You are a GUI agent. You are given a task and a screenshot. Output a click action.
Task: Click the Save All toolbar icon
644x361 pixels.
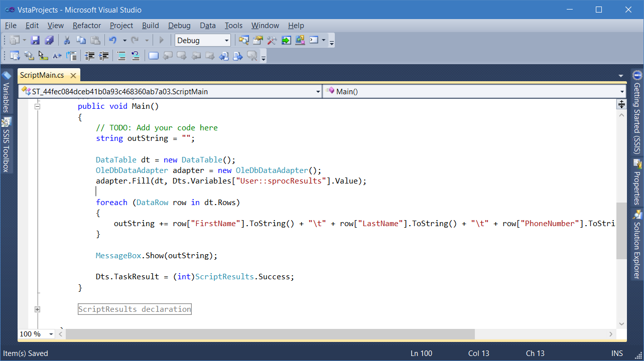[49, 41]
